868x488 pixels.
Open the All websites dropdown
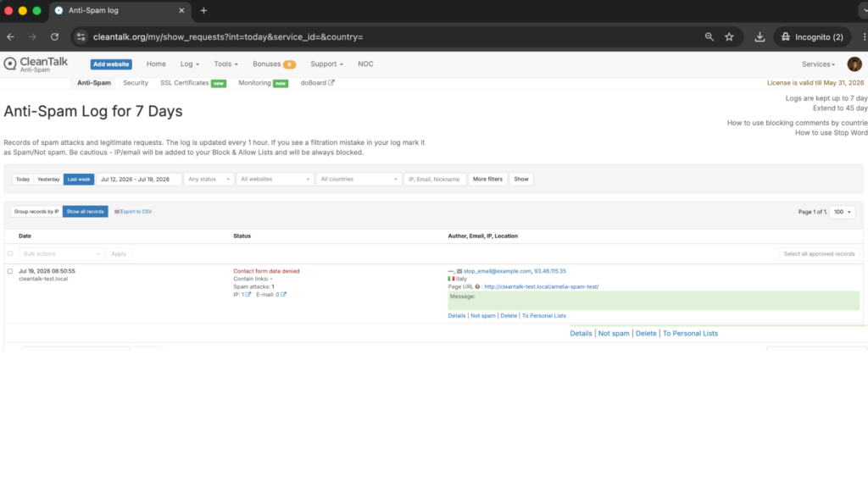[275, 180]
